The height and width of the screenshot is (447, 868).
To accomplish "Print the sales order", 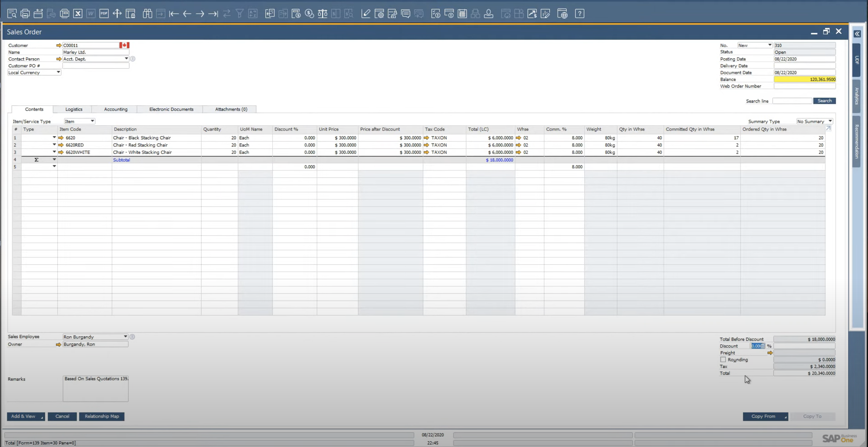I will [25, 14].
